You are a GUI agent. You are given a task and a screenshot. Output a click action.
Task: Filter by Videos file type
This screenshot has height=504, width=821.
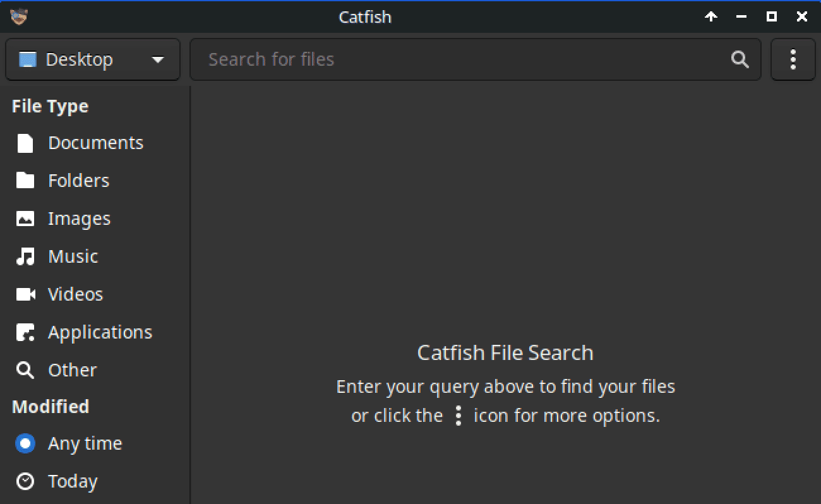[x=95, y=294]
